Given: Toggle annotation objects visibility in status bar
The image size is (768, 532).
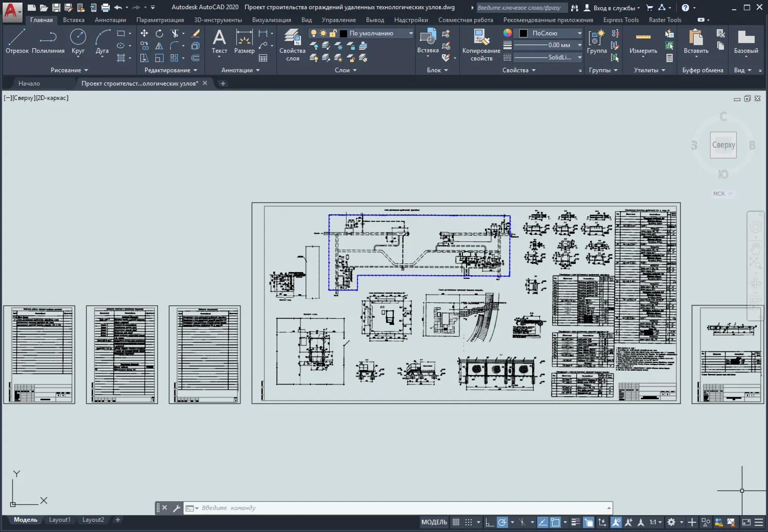Looking at the screenshot, I should [x=616, y=522].
